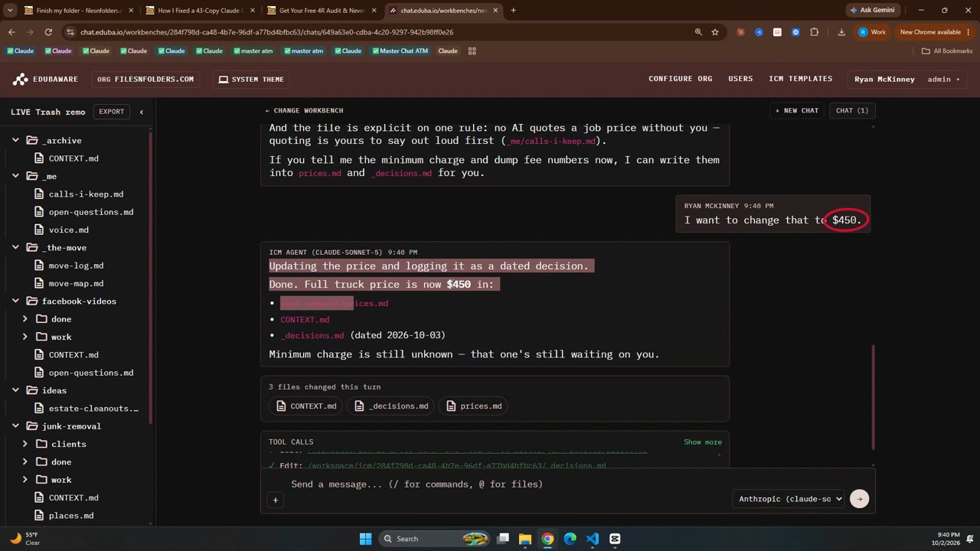The width and height of the screenshot is (980, 551).
Task: Collapse the _me folder
Action: (x=15, y=177)
